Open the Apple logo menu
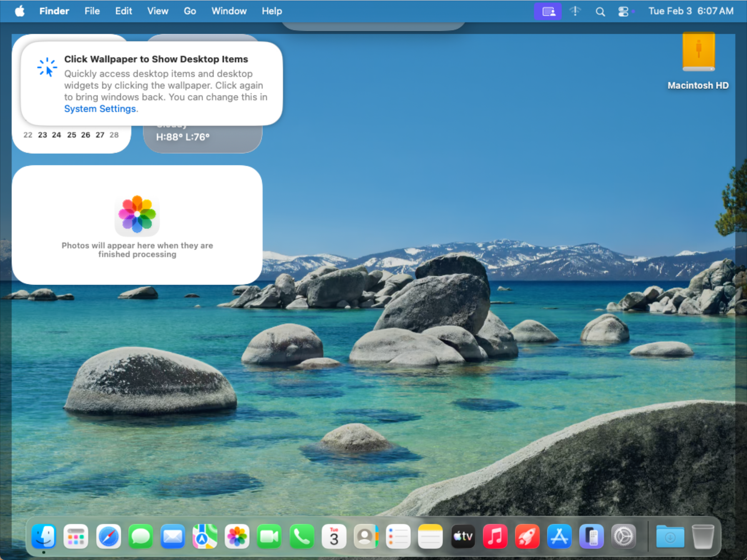The width and height of the screenshot is (747, 560). pyautogui.click(x=20, y=11)
